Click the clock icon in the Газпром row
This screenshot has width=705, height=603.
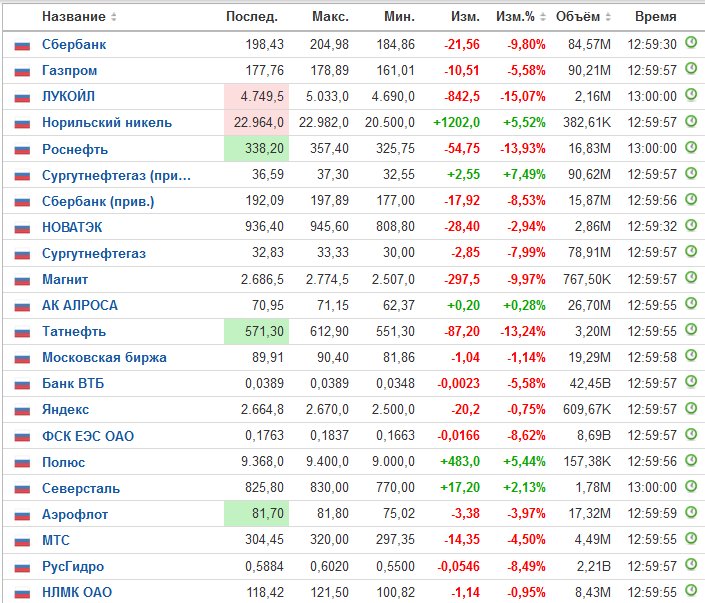click(x=691, y=69)
